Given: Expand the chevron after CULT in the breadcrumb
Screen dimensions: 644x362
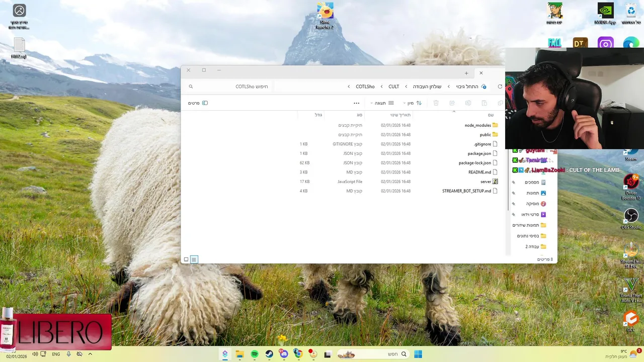Looking at the screenshot, I should click(x=382, y=86).
